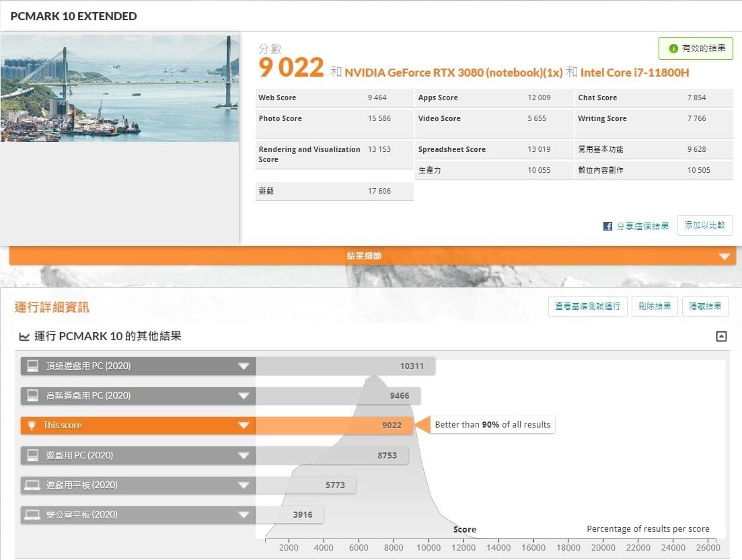The image size is (742, 560).
Task: Click the Chat Score row
Action: pyautogui.click(x=654, y=98)
